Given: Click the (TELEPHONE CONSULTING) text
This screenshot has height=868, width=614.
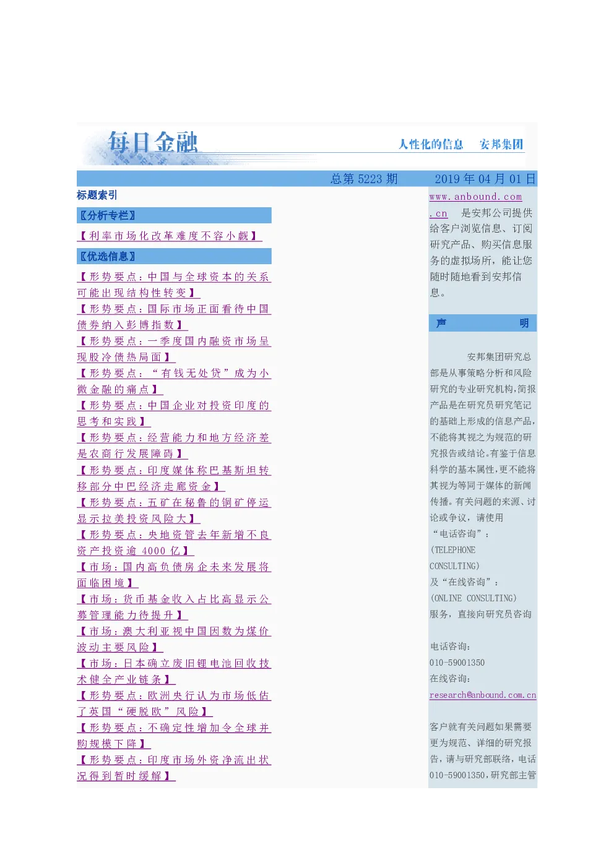Looking at the screenshot, I should point(454,558).
